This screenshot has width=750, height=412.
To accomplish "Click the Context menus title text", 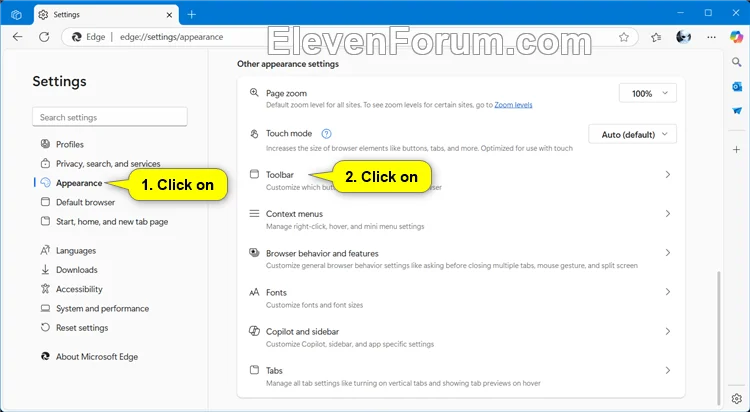I will coord(294,214).
